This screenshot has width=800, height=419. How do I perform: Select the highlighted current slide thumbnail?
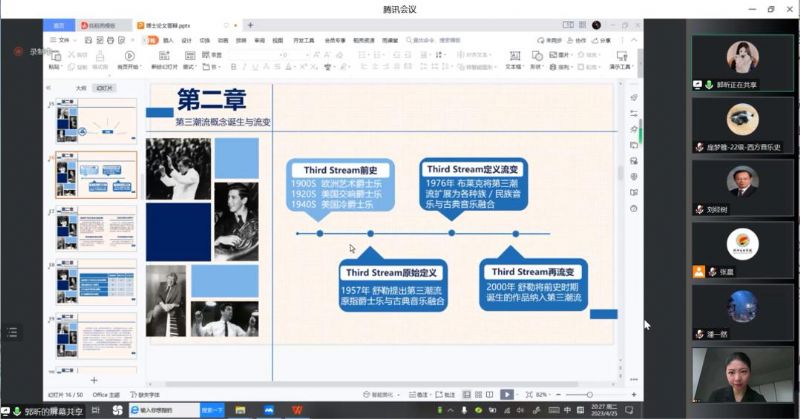point(96,176)
